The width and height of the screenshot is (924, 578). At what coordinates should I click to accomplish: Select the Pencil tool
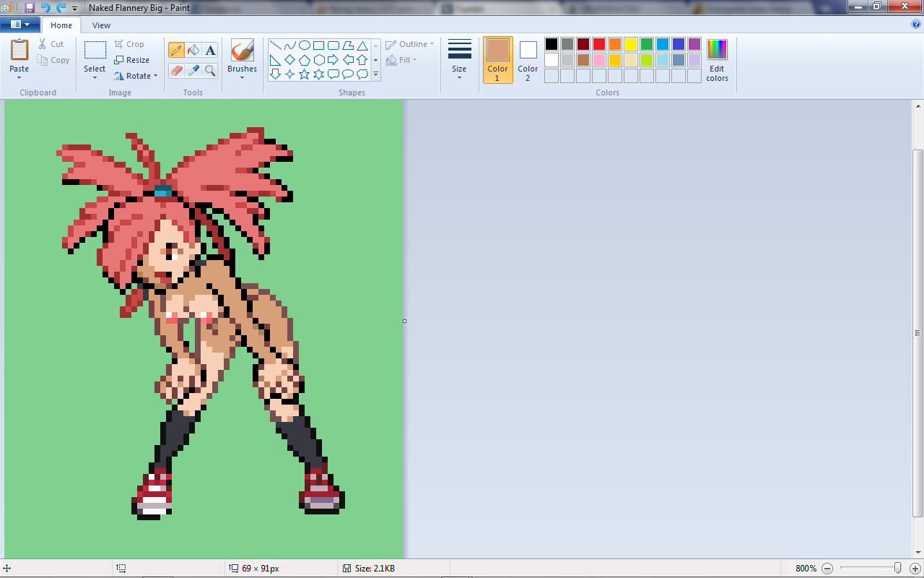point(176,50)
